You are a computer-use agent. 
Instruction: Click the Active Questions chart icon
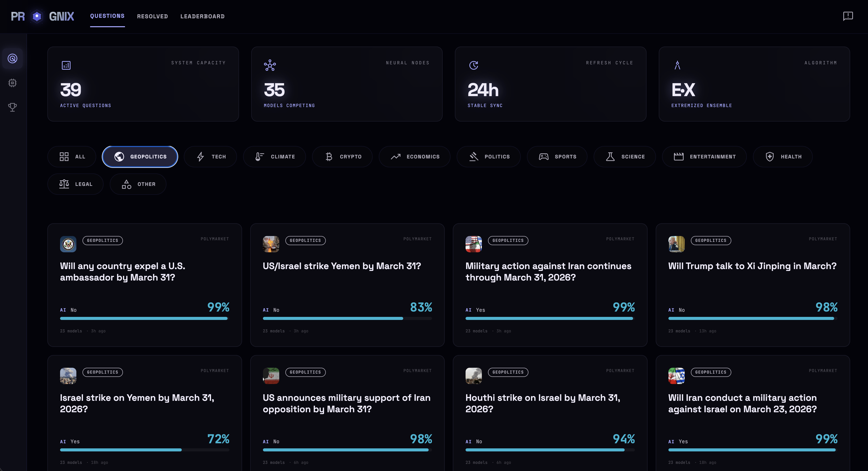click(x=66, y=65)
